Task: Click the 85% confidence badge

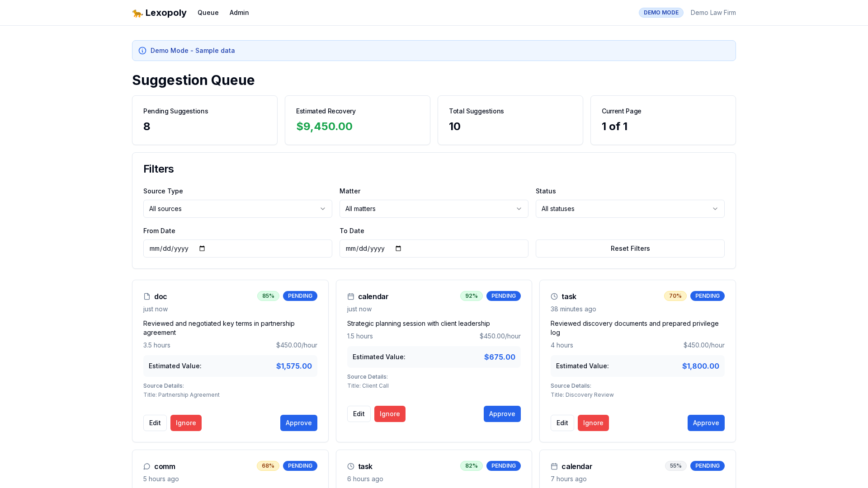Action: [x=268, y=296]
